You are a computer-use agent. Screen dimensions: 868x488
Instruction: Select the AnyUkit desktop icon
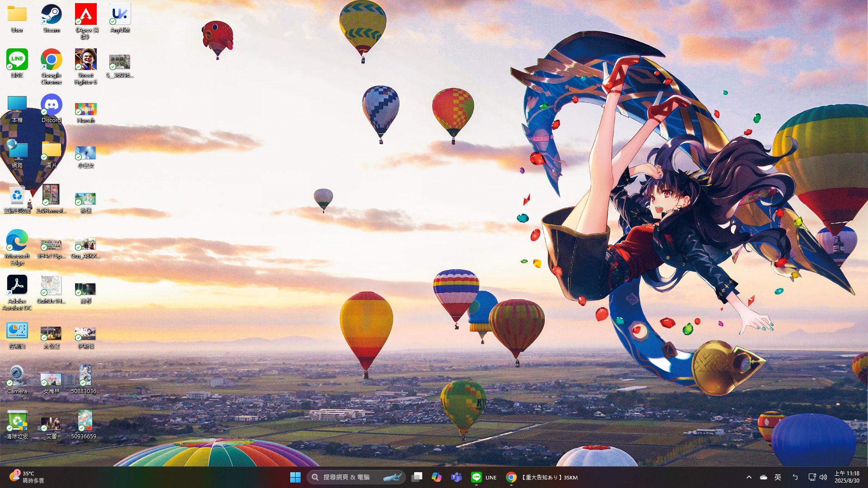tap(120, 18)
